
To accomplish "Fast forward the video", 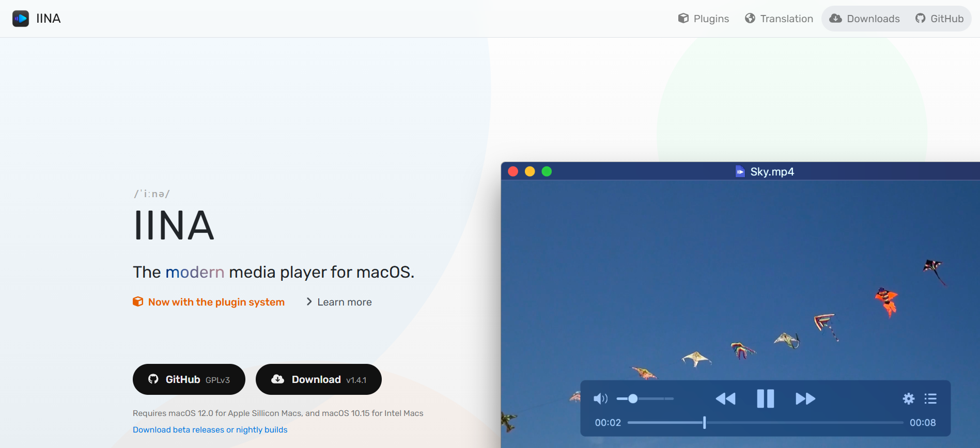I will 805,398.
